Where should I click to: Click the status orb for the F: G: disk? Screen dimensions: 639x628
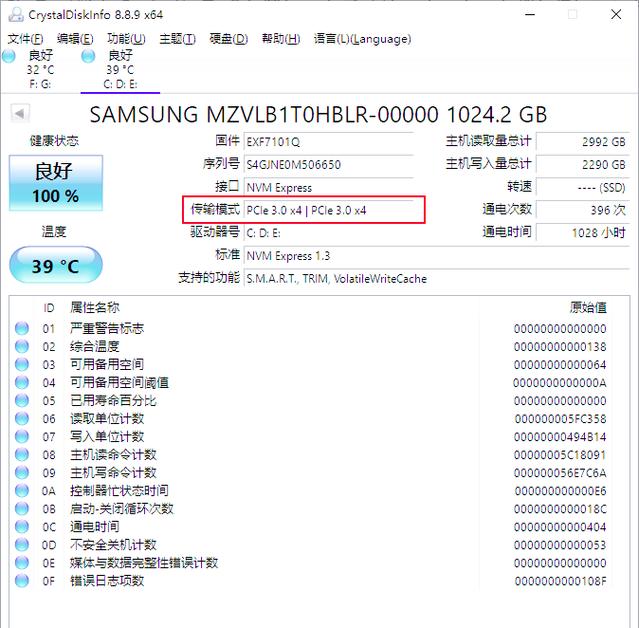[x=9, y=56]
